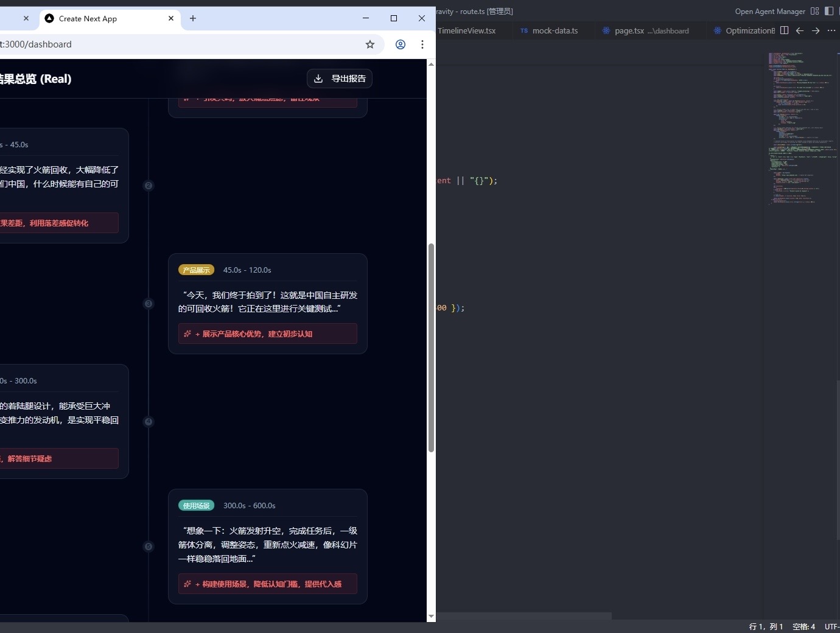Click the scroll down arrow of page scrollbar
This screenshot has height=633, width=840.
click(x=431, y=616)
